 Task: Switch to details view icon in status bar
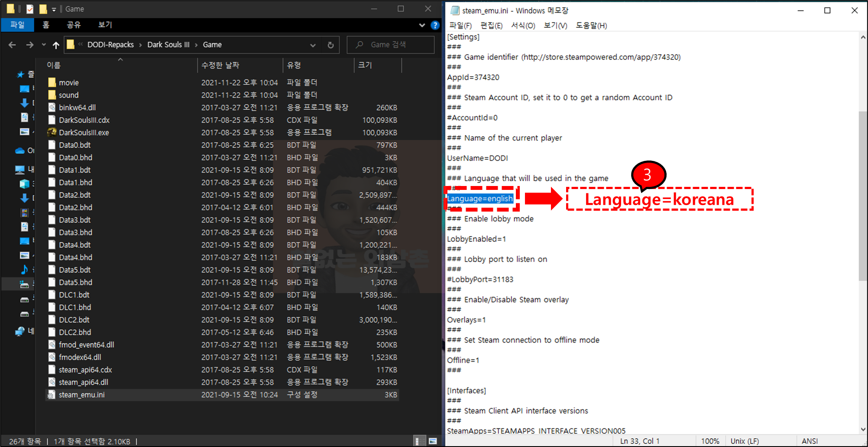pos(418,441)
